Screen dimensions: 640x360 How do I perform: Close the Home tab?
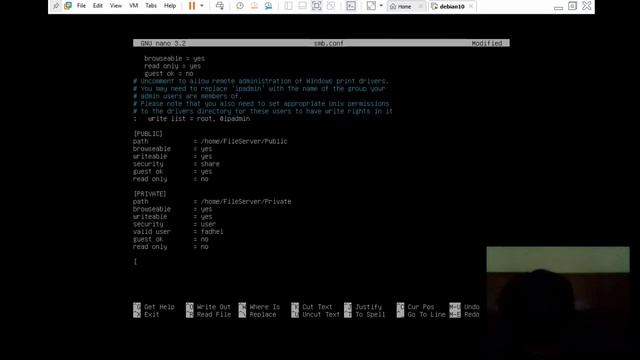click(420, 6)
